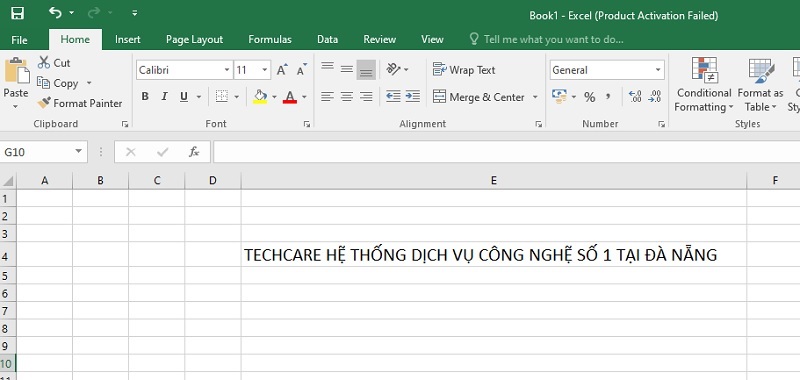Viewport: 800px width, 380px height.
Task: Click the Paste clipboard icon
Action: [x=17, y=71]
